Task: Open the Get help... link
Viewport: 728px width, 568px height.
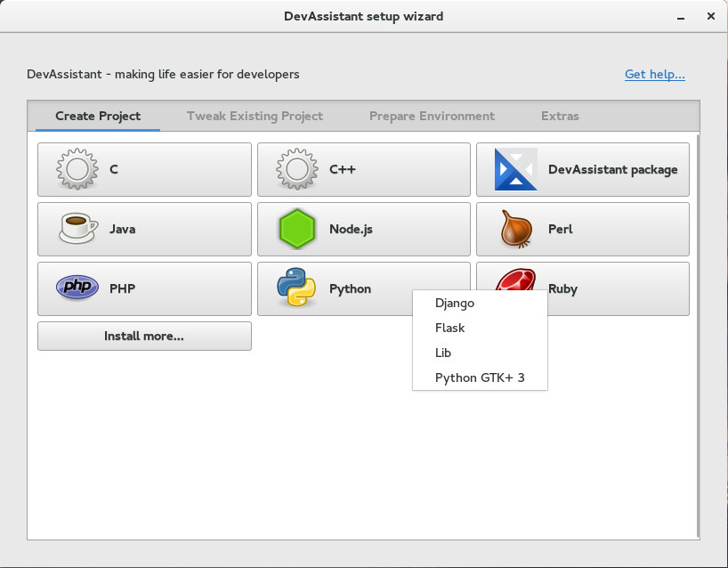Action: [x=655, y=74]
